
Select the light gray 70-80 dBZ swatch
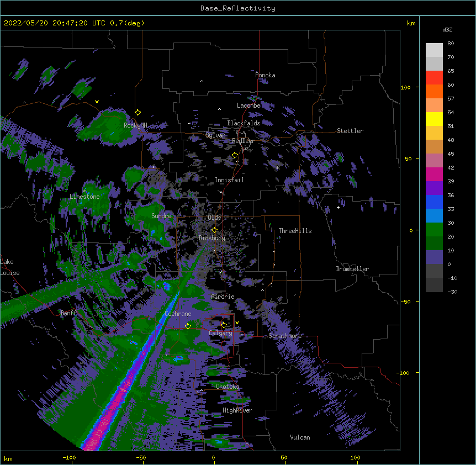(434, 50)
